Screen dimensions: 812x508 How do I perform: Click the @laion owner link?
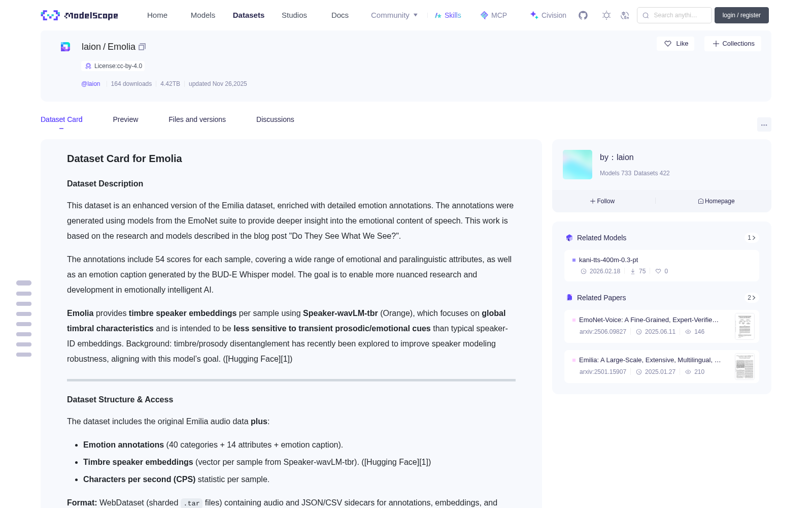(x=91, y=84)
